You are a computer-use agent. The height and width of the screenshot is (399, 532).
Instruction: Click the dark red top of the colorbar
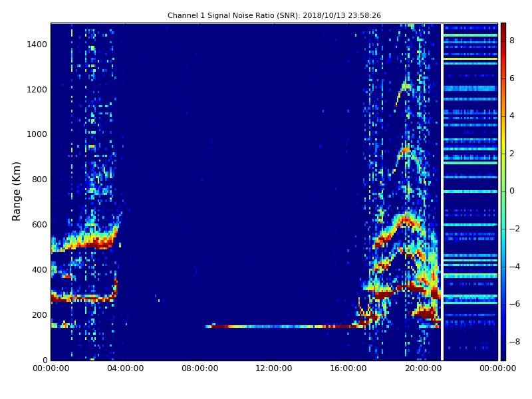503,29
